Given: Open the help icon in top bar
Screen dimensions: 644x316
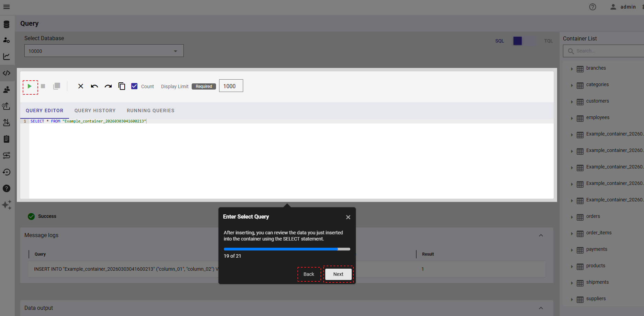Looking at the screenshot, I should point(592,7).
